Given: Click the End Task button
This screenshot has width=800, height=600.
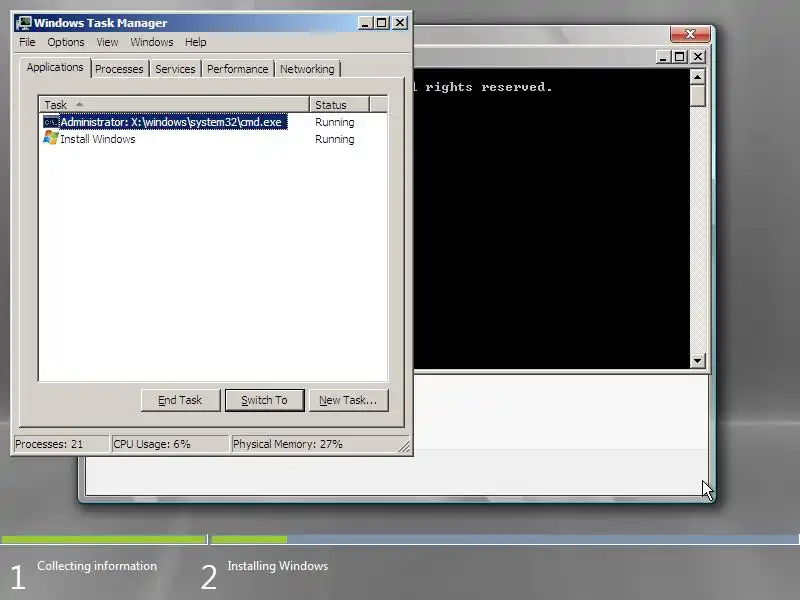Looking at the screenshot, I should coord(181,400).
